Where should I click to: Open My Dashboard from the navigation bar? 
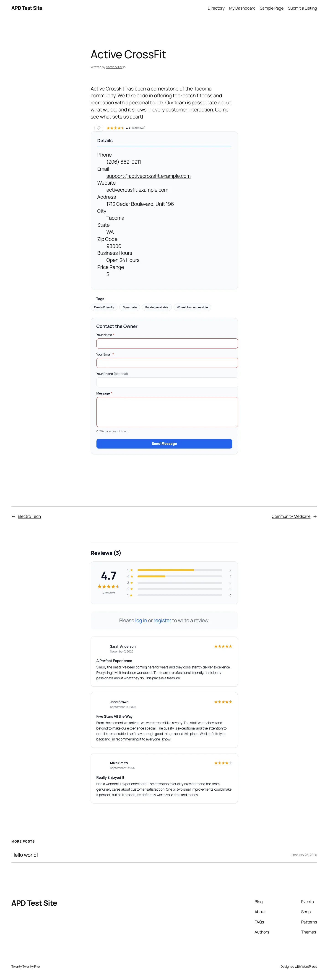(242, 8)
